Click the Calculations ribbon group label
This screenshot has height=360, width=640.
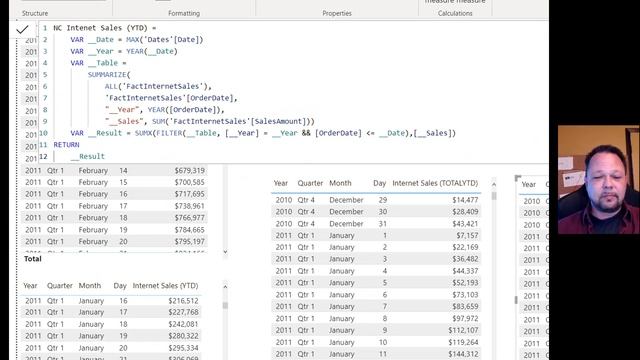pos(455,13)
